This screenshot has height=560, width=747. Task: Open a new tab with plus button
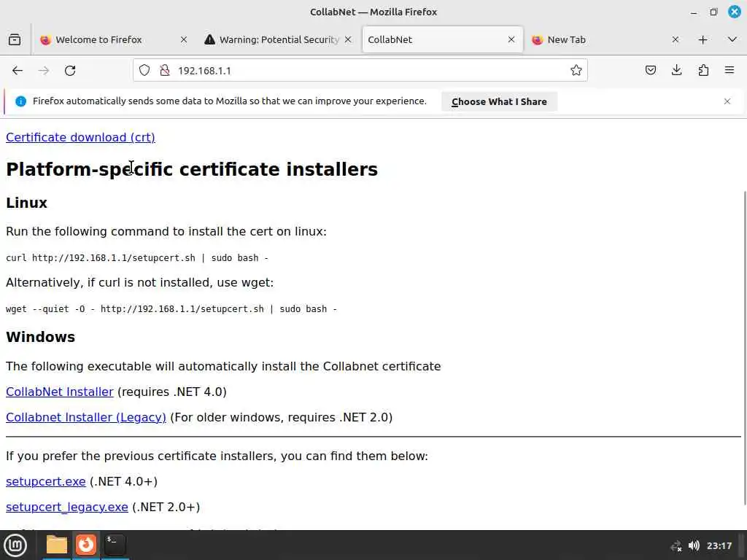click(x=703, y=39)
